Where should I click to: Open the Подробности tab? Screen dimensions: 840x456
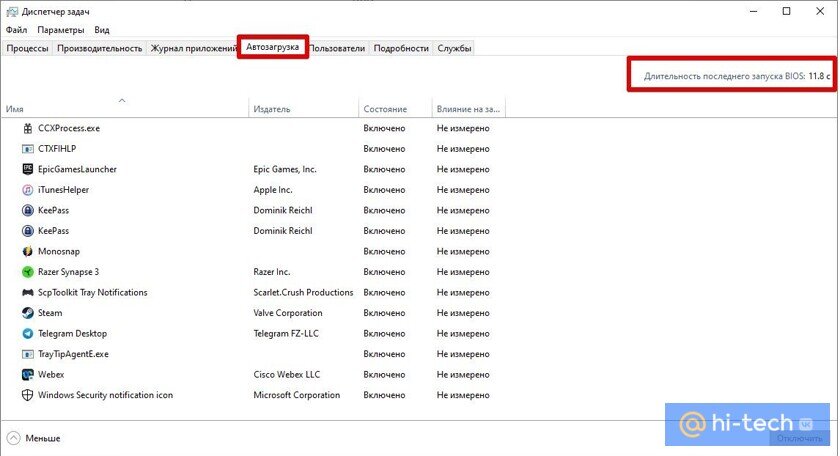[x=401, y=48]
